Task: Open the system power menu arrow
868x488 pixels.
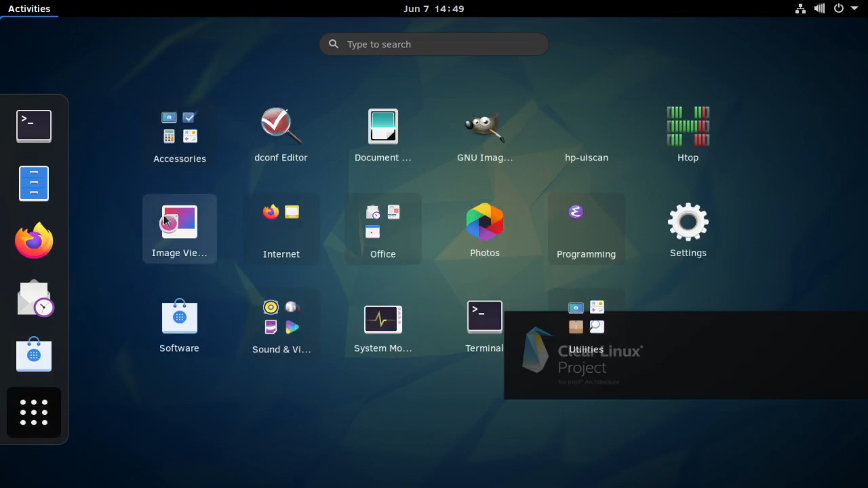Action: tap(854, 9)
